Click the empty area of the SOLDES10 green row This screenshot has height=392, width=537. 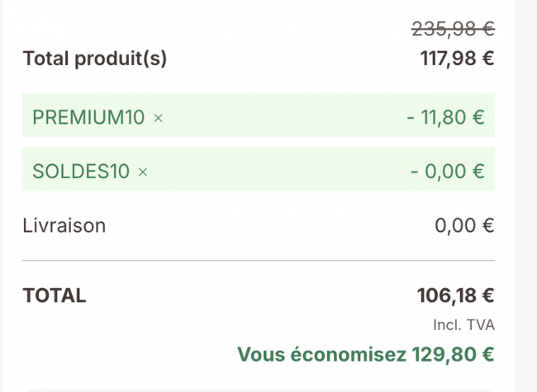[278, 169]
